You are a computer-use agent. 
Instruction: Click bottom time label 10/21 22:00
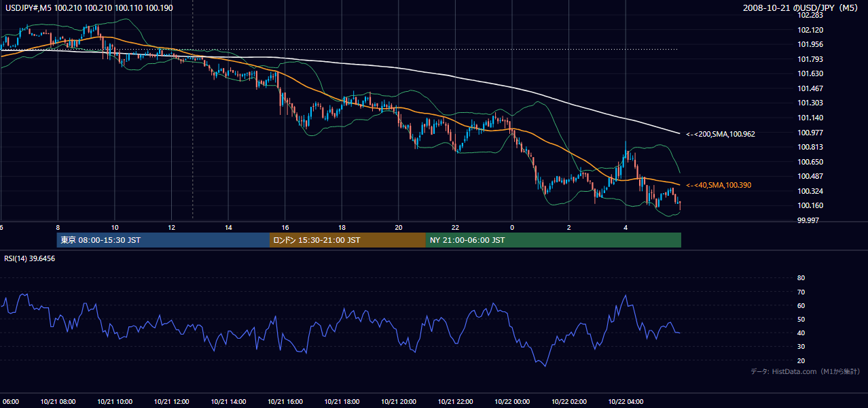455,401
